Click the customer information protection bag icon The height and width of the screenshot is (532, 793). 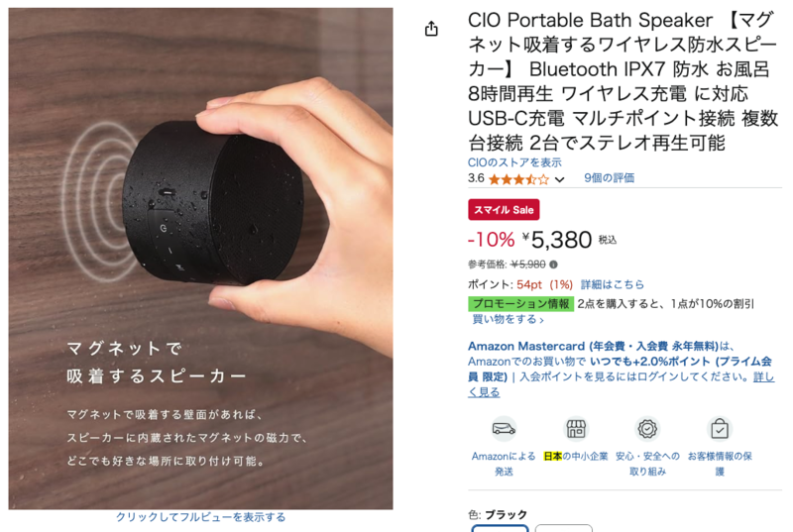point(720,429)
